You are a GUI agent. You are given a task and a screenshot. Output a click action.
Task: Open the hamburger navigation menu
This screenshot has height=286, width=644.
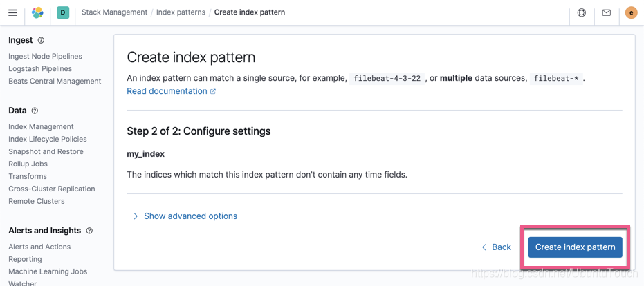12,12
